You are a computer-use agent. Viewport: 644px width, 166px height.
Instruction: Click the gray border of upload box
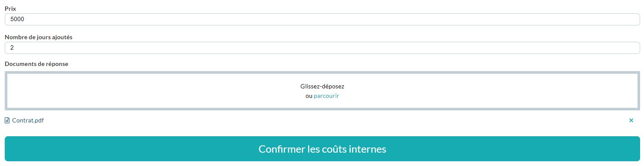click(322, 72)
